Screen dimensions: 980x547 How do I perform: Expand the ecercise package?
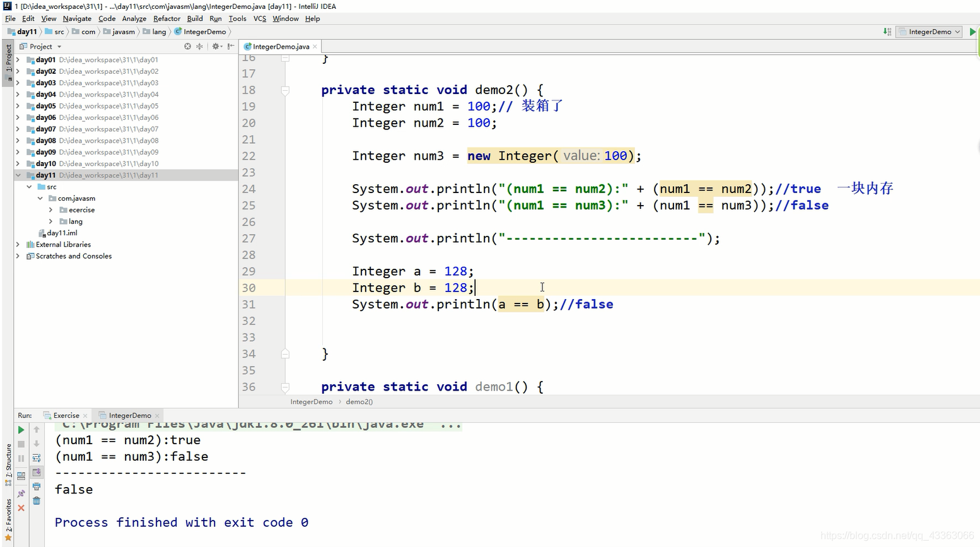point(51,210)
